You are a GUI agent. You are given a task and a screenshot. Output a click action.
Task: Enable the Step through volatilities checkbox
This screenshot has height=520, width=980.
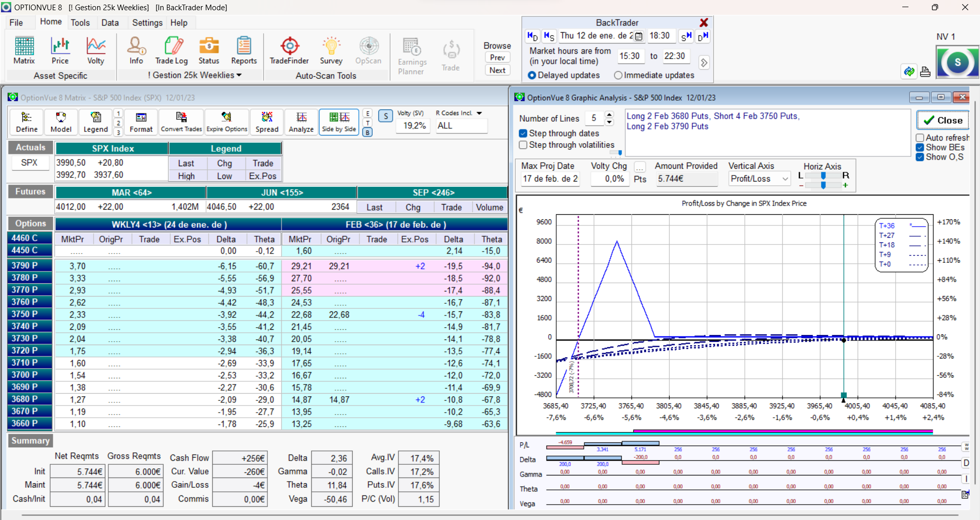pyautogui.click(x=523, y=145)
